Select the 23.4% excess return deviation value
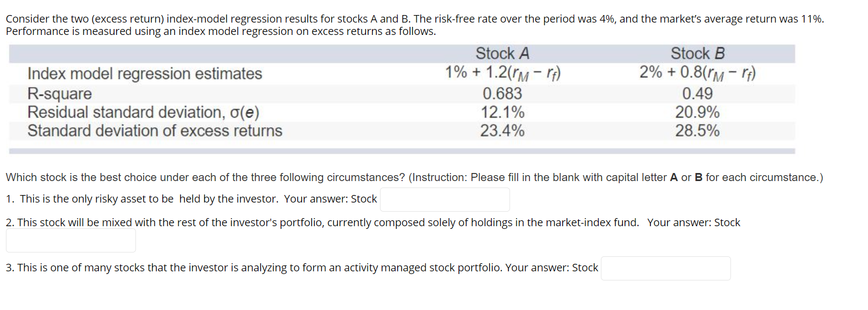868x310 pixels. coord(503,131)
